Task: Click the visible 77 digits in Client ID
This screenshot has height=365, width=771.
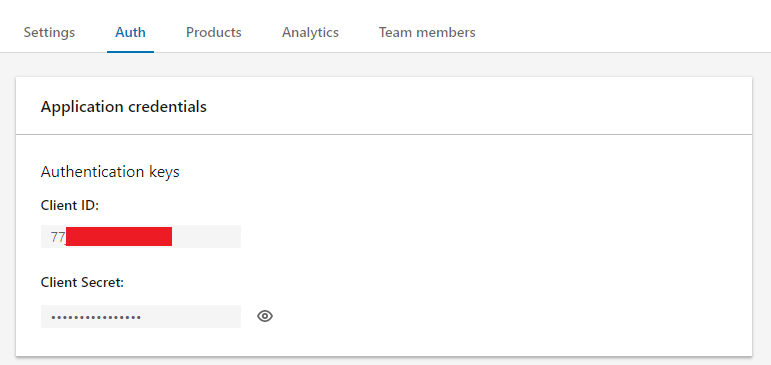Action: point(58,237)
